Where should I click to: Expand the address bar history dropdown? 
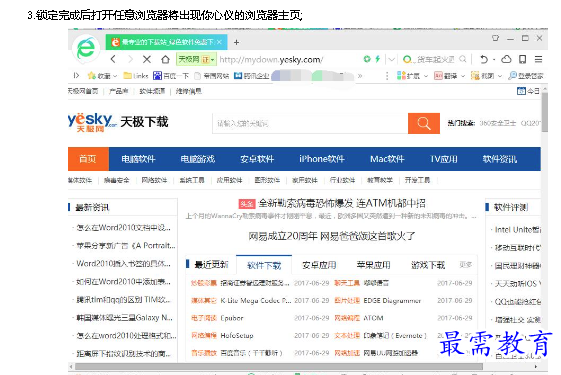pyautogui.click(x=391, y=59)
